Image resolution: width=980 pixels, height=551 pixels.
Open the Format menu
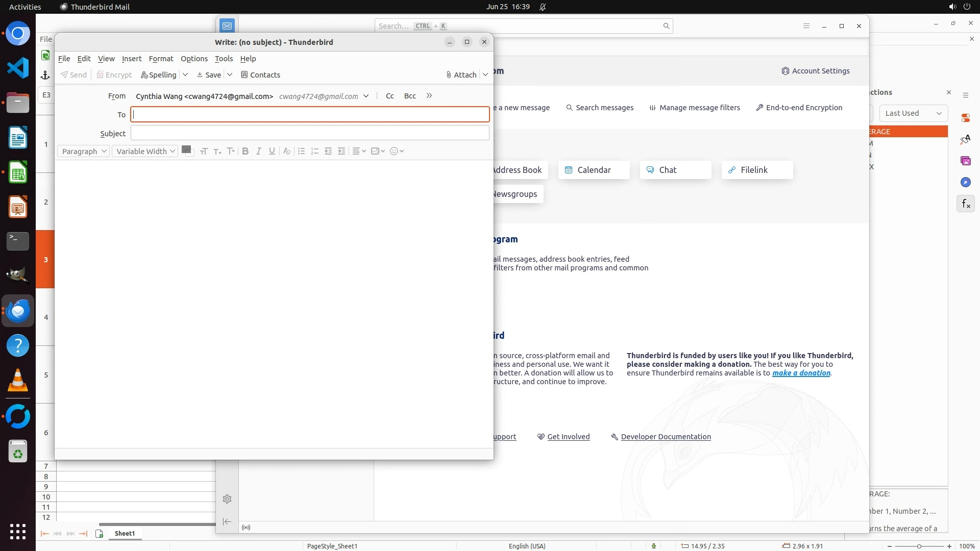[161, 59]
